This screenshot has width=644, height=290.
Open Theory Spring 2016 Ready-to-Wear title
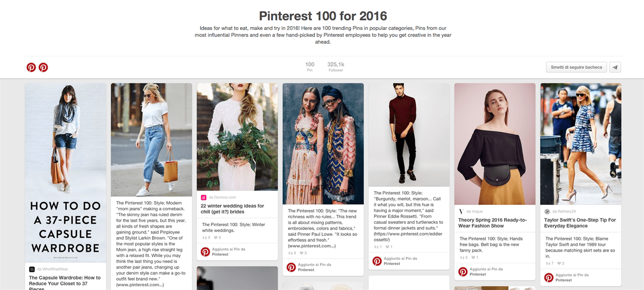pos(492,223)
